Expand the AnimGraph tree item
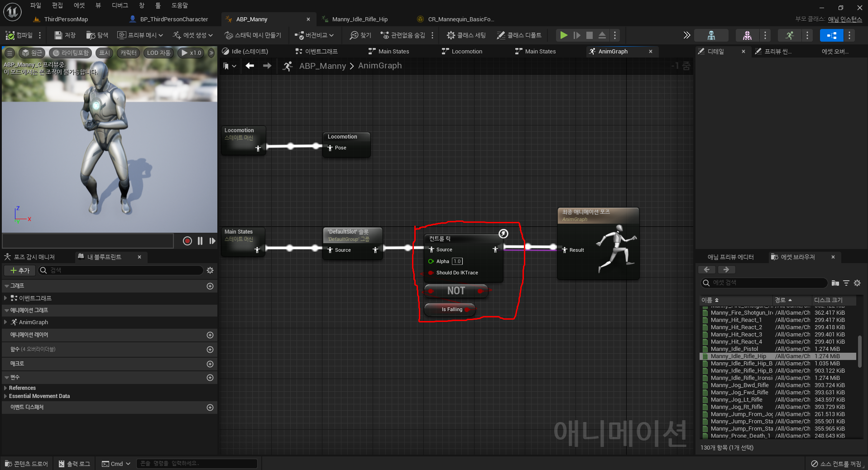The height and width of the screenshot is (470, 868). (x=5, y=322)
